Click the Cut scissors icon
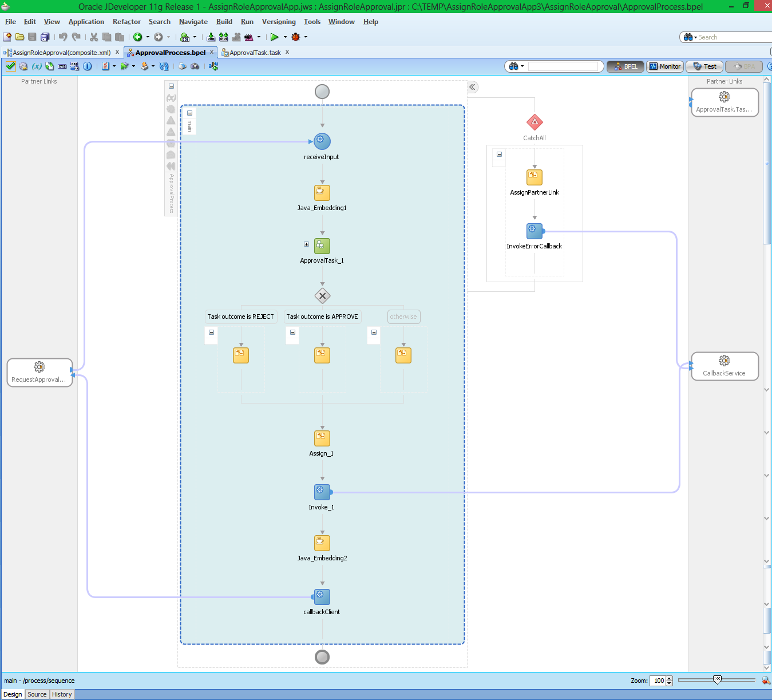Viewport: 772px width, 700px height. pos(94,37)
